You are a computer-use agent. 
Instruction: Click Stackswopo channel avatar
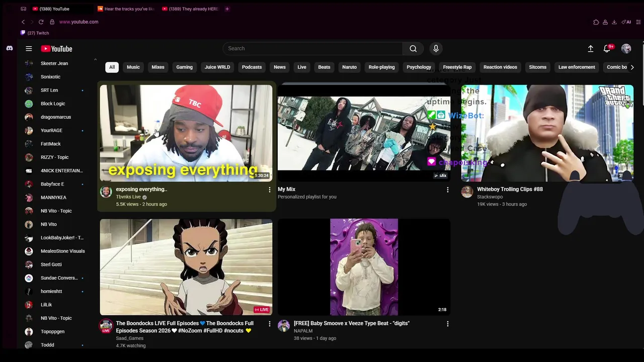(x=467, y=192)
